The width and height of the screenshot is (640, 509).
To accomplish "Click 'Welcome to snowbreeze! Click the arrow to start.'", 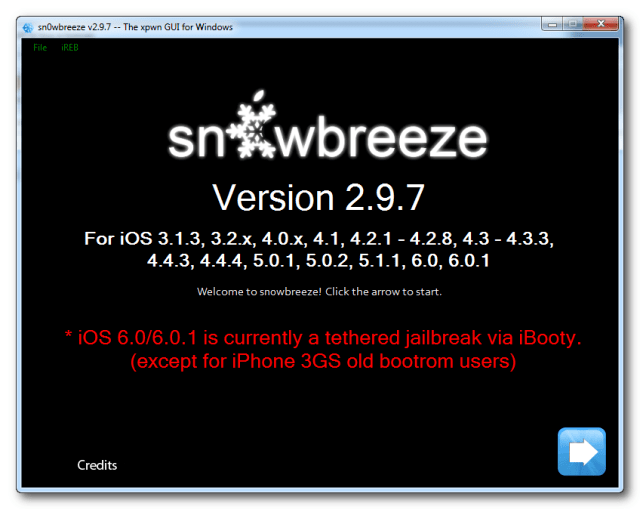I will [319, 291].
